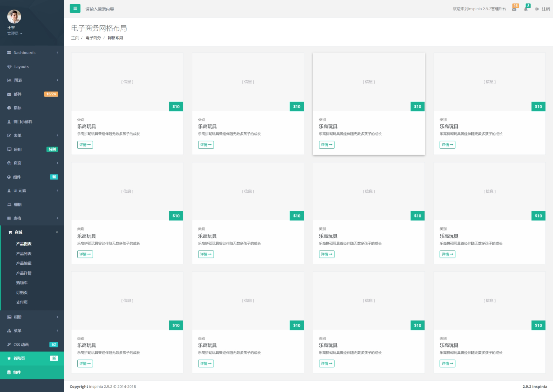Click the 着陆页 landing page star item

point(19,358)
